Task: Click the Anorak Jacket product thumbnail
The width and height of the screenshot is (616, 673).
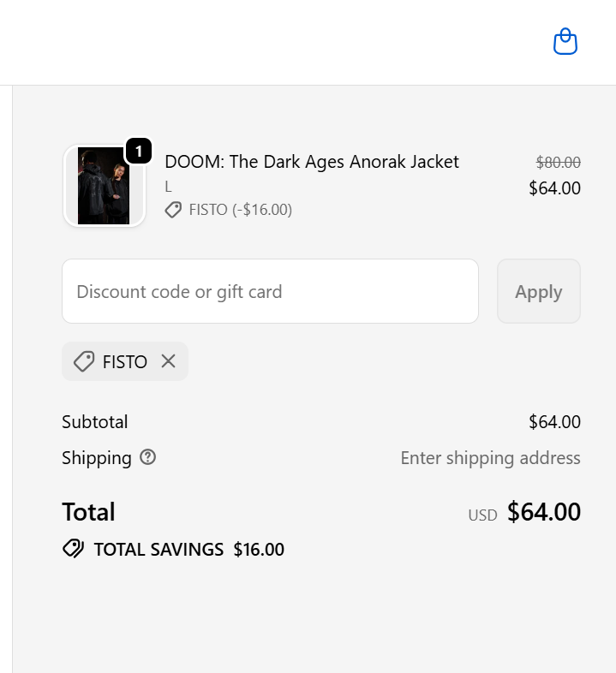Action: 104,187
